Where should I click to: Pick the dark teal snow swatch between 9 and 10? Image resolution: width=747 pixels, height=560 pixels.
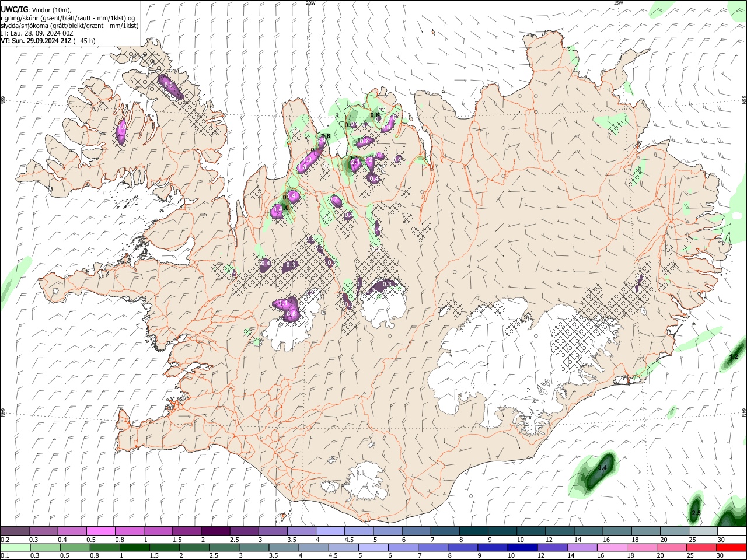click(x=502, y=531)
